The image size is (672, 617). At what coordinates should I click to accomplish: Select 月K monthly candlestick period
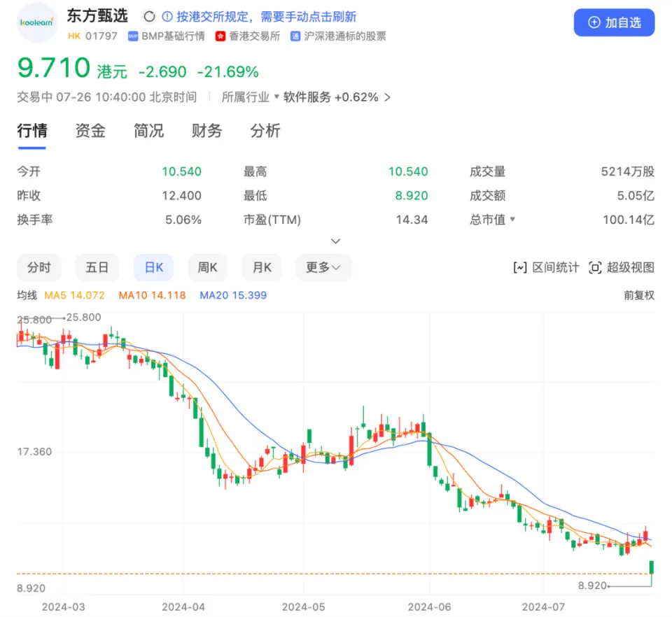pos(262,267)
